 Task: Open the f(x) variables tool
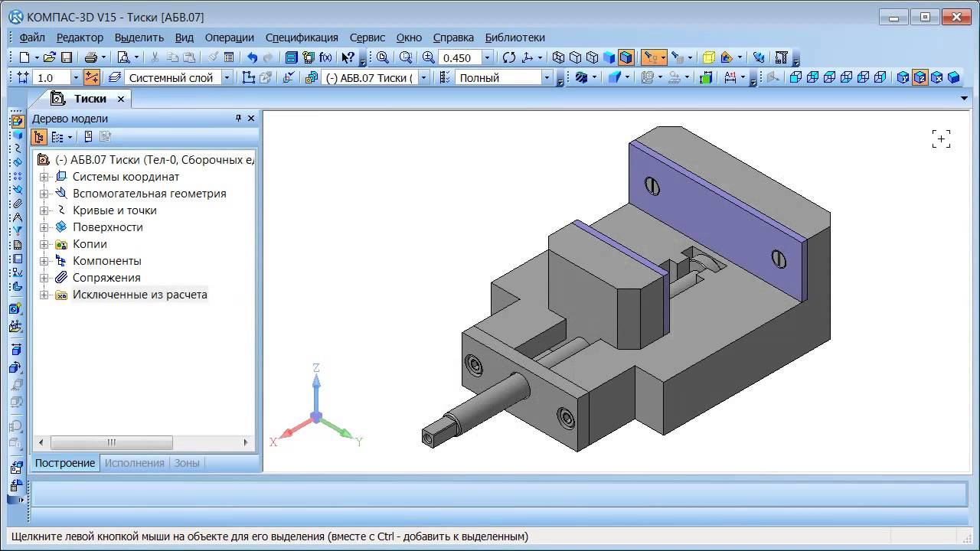(325, 57)
